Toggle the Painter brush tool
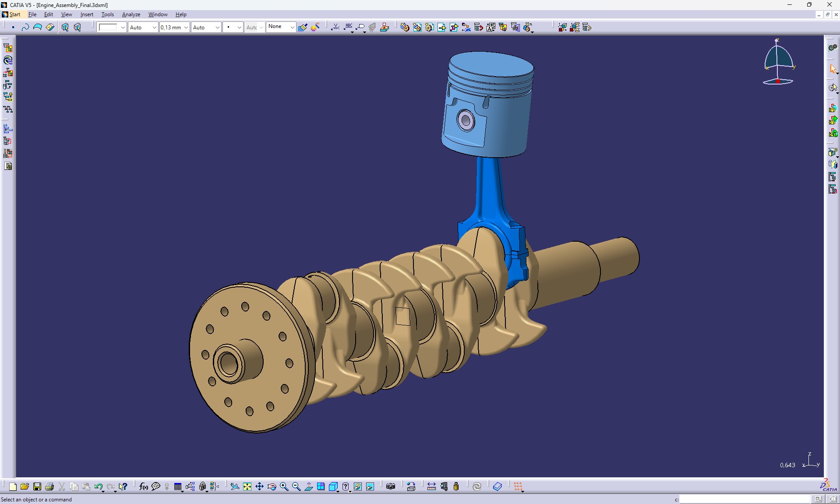Image resolution: width=840 pixels, height=504 pixels. click(x=302, y=27)
